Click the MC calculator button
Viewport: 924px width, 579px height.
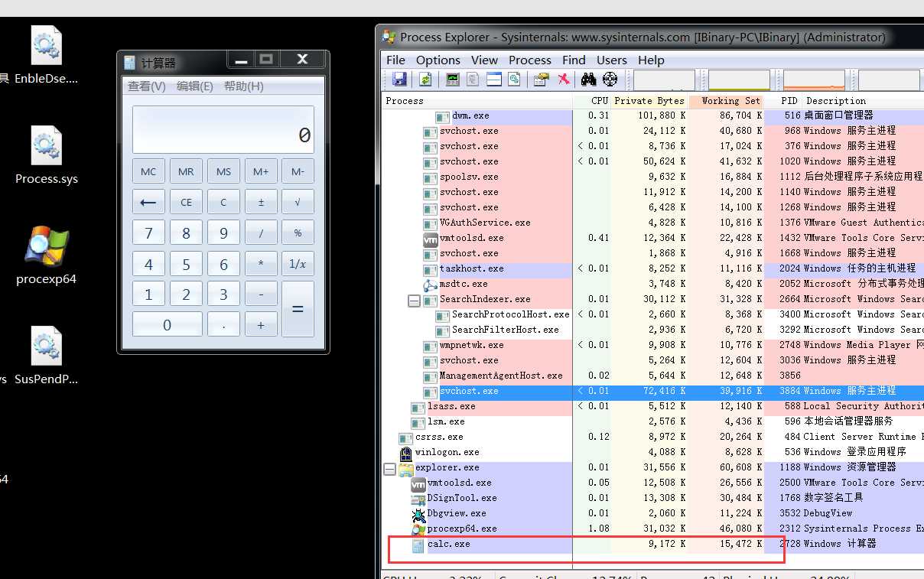148,171
